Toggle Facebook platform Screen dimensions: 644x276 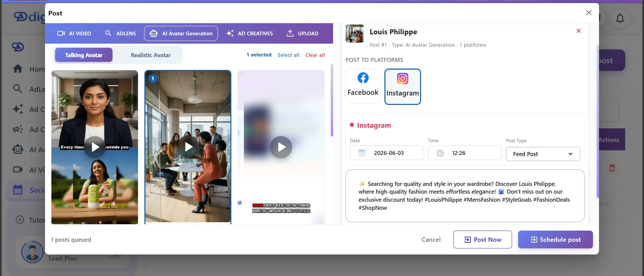[x=363, y=86]
